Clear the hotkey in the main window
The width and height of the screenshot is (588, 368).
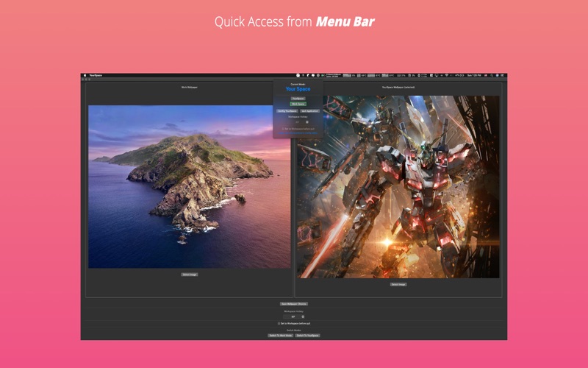(303, 316)
